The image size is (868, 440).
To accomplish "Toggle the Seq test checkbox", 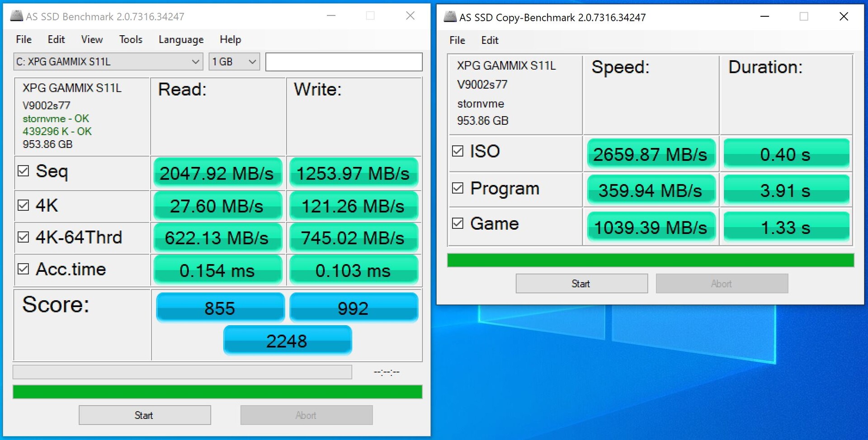I will 23,171.
